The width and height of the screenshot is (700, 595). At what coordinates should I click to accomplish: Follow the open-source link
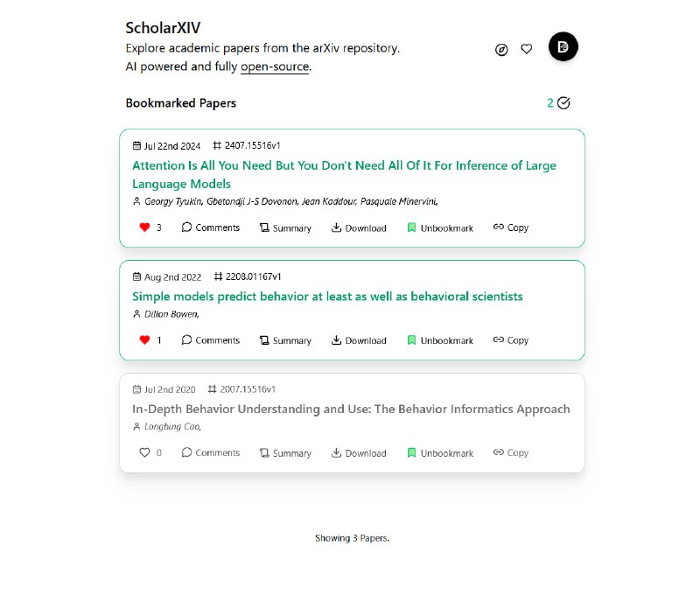[275, 66]
